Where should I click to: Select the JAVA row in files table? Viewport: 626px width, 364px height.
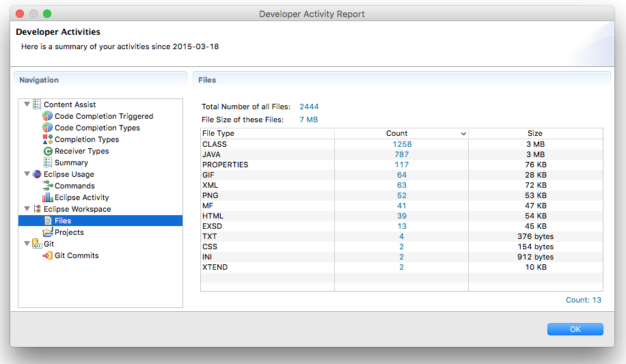click(267, 155)
